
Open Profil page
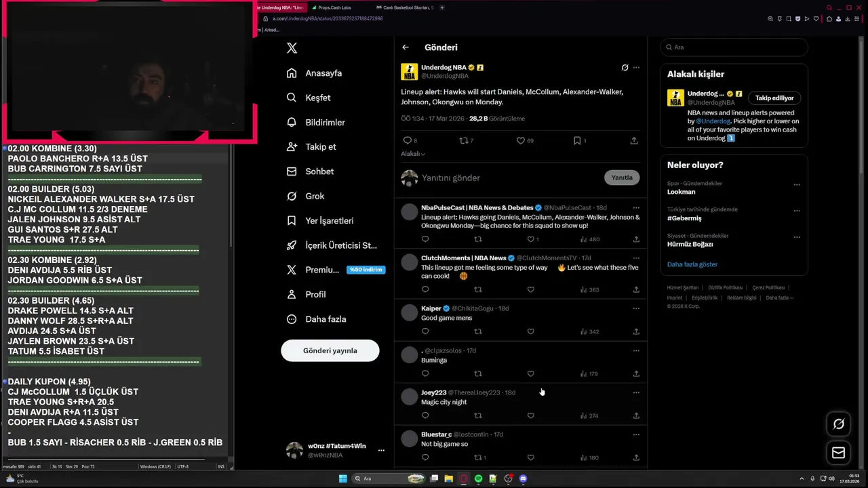tap(307, 294)
